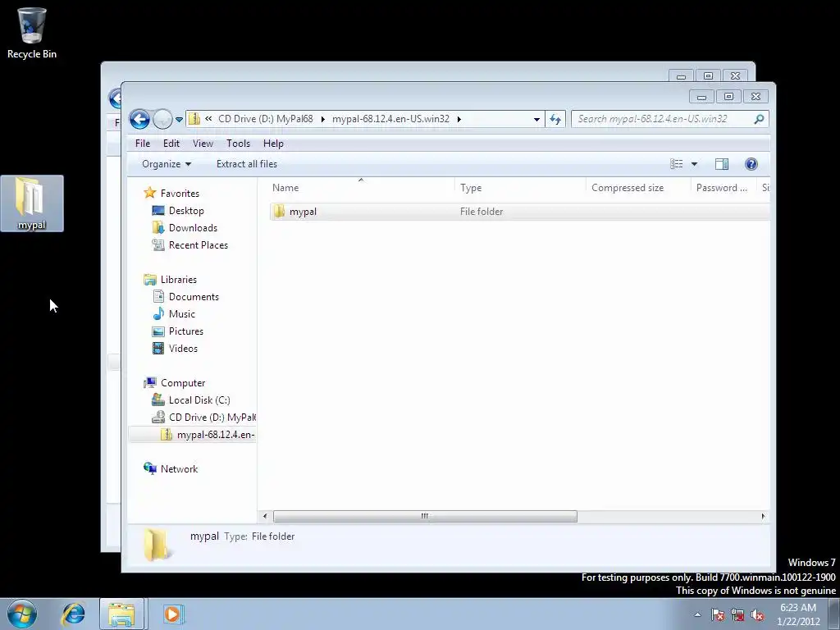Image resolution: width=840 pixels, height=630 pixels.
Task: Click the Password column header
Action: tap(724, 188)
